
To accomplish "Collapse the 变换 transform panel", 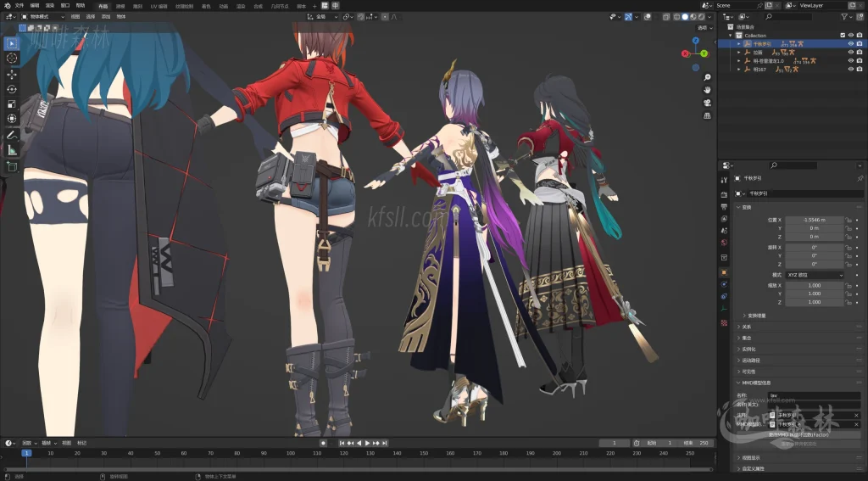I will pyautogui.click(x=746, y=207).
